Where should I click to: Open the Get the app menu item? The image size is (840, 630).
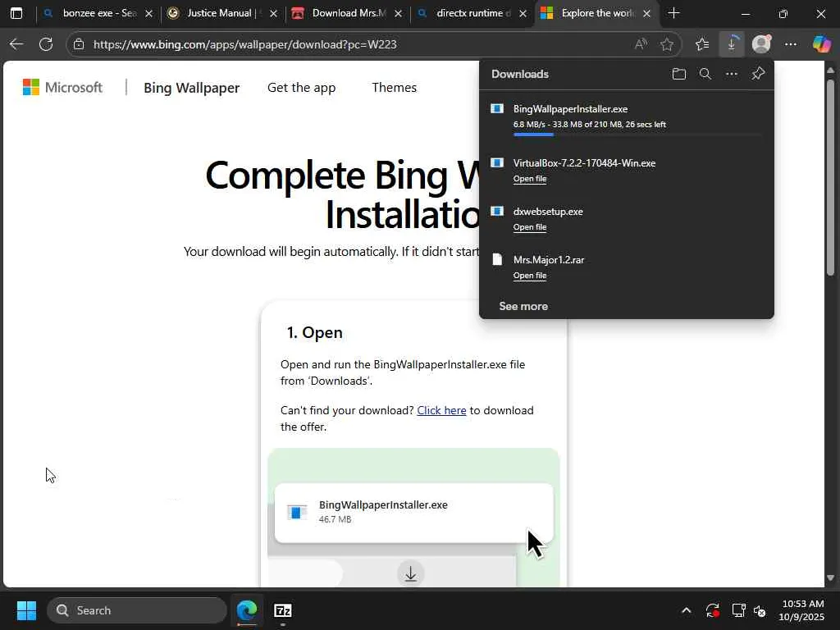click(x=301, y=87)
